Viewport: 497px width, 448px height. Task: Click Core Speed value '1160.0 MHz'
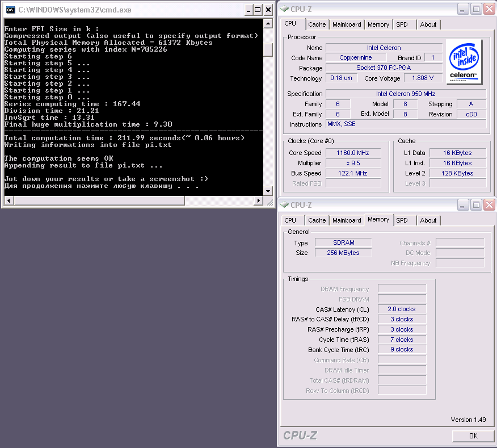pyautogui.click(x=353, y=153)
